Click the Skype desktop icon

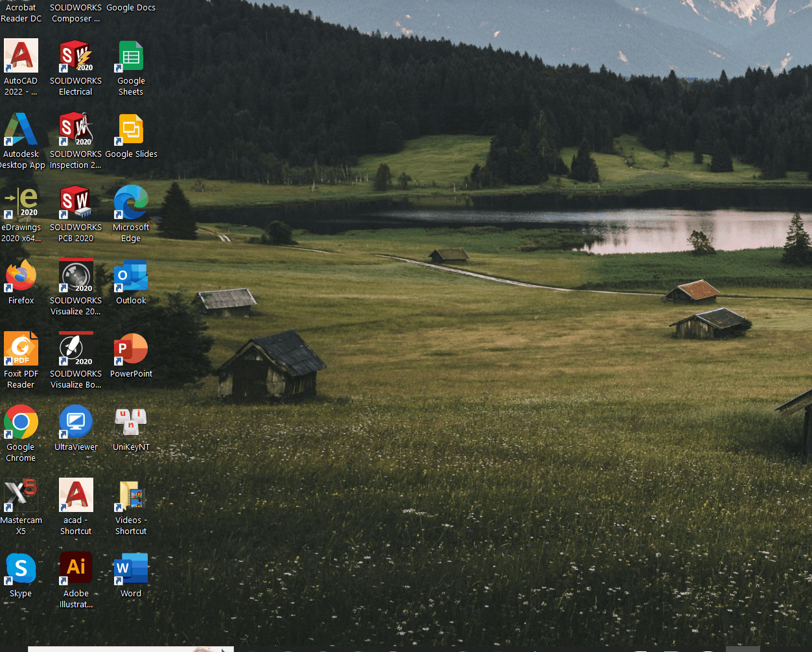click(21, 569)
